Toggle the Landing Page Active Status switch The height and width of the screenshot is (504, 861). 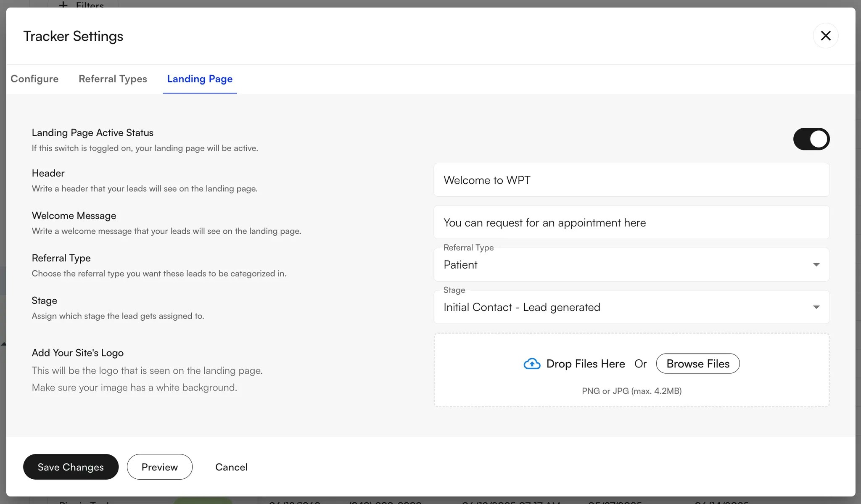pos(811,139)
